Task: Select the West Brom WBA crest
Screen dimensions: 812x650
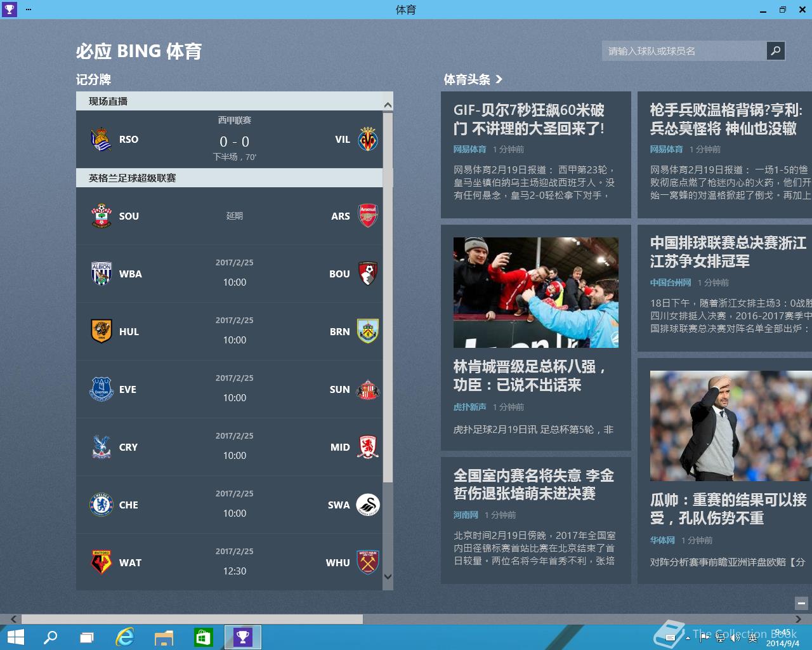Action: click(x=101, y=274)
